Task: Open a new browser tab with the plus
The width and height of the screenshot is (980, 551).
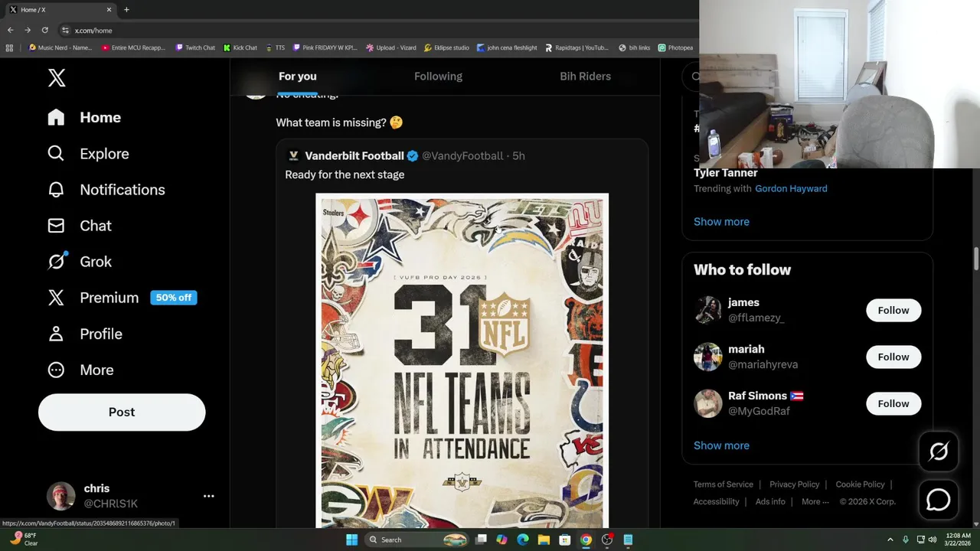Action: click(x=126, y=9)
